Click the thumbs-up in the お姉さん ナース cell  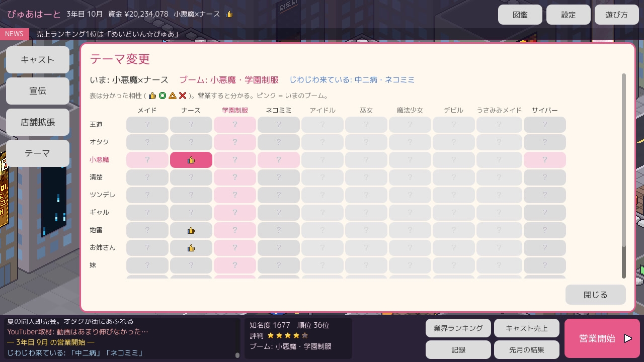pyautogui.click(x=191, y=248)
